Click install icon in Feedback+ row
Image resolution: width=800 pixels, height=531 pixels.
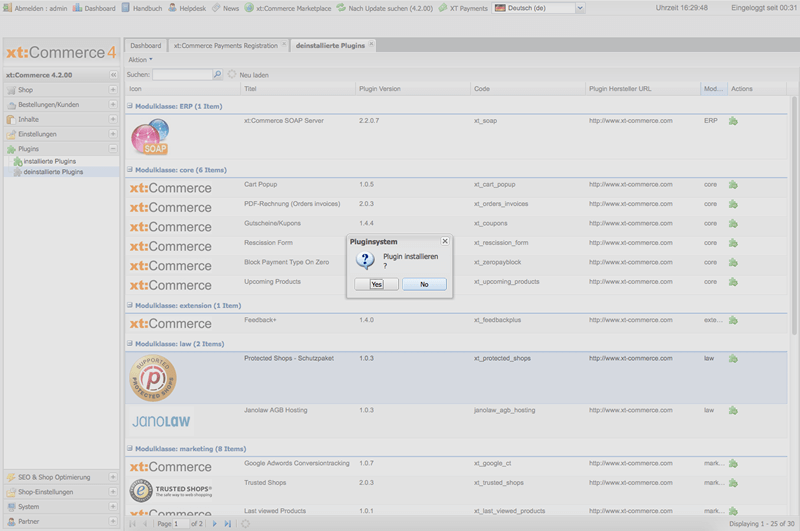tap(733, 320)
